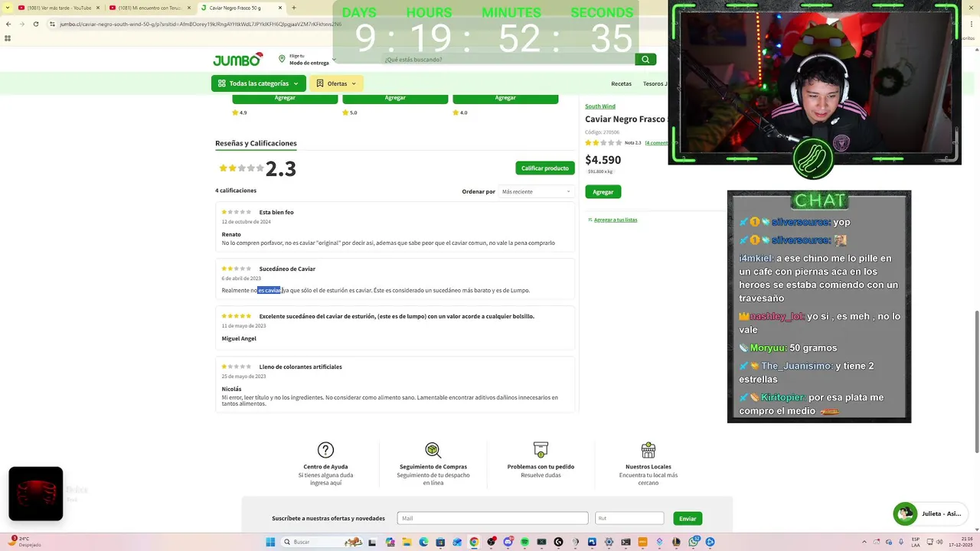Click reviewer name Renato

pyautogui.click(x=231, y=234)
